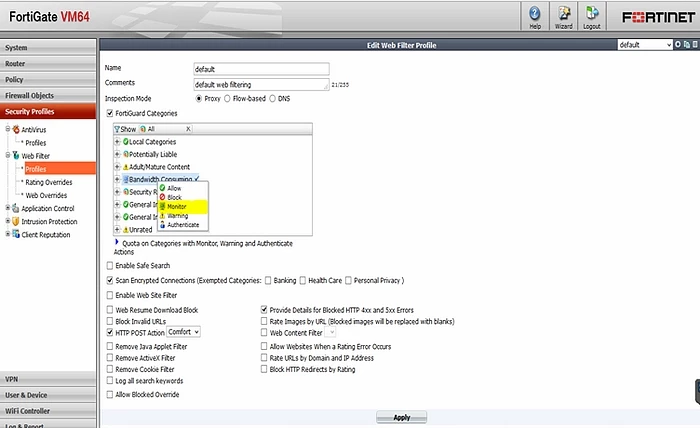Open the Policy menu section

pyautogui.click(x=48, y=80)
